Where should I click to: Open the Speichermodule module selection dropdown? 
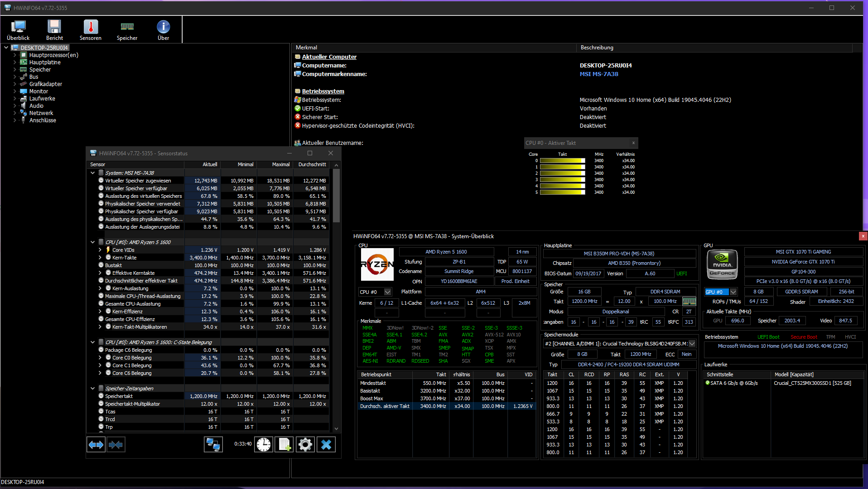pyautogui.click(x=692, y=344)
